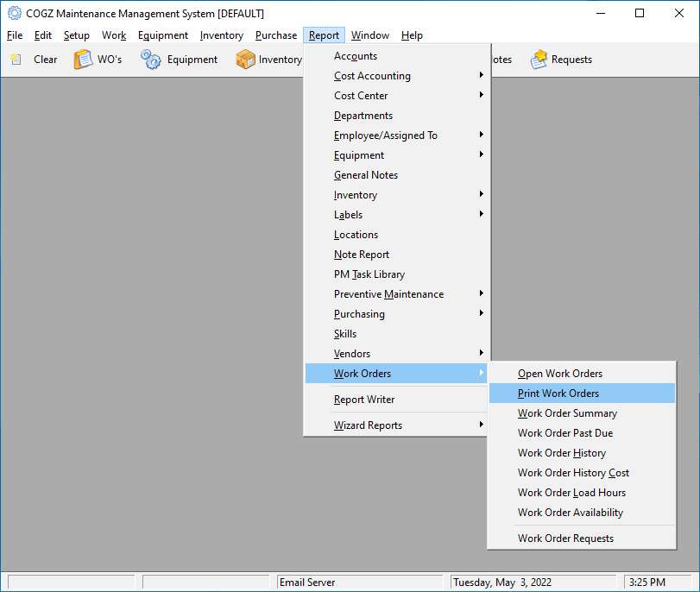Image resolution: width=700 pixels, height=592 pixels.
Task: Choose Work Order Availability report
Action: pyautogui.click(x=582, y=513)
